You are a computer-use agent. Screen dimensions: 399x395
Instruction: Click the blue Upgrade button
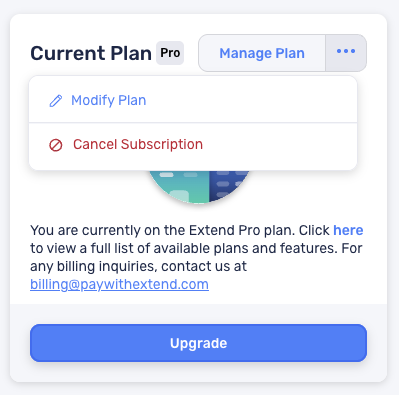click(x=199, y=343)
